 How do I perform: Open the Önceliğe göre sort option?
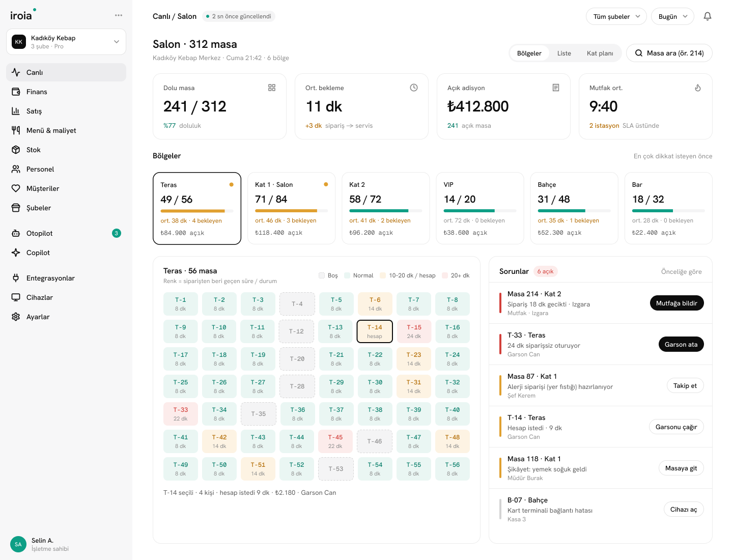pyautogui.click(x=681, y=272)
